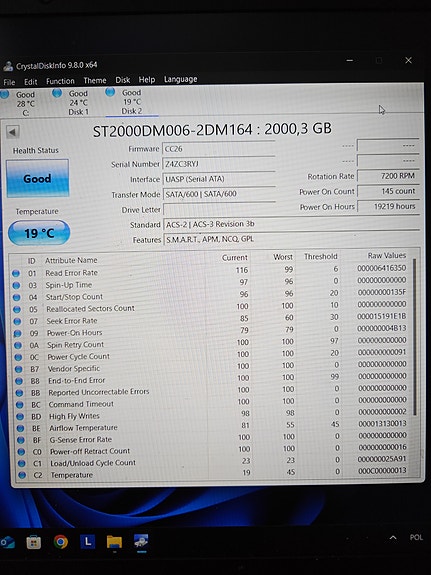Select the Reallocated Sectors Count attribute name
This screenshot has width=431, height=575.
(90, 309)
